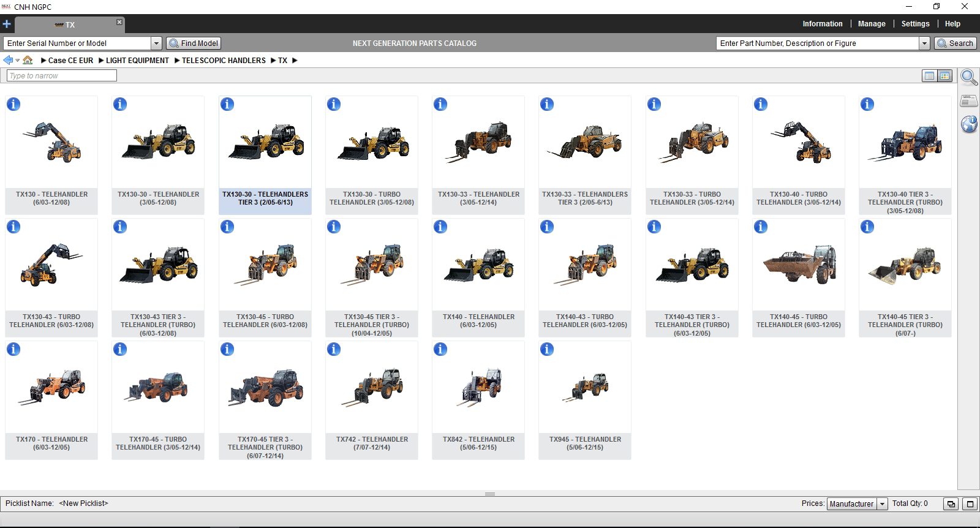Switch to list view
Screen dimensions: 980x528
point(929,76)
